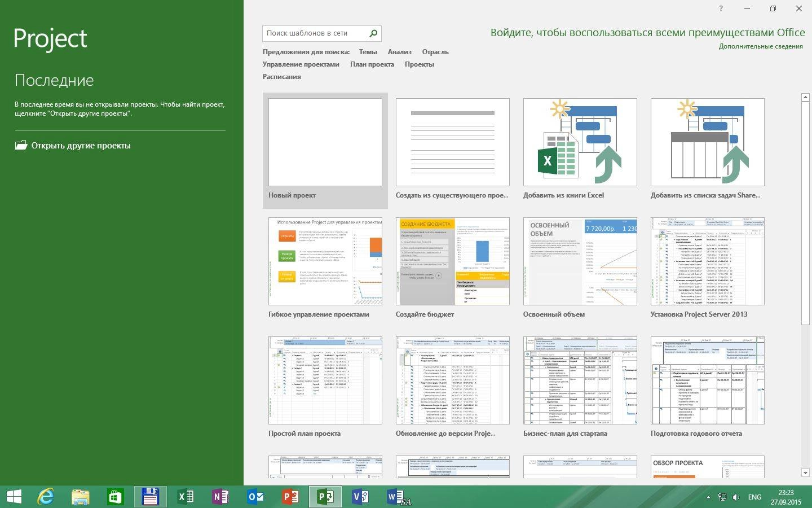Click the scrollbar up arrow
The height and width of the screenshot is (508, 812).
click(x=805, y=98)
